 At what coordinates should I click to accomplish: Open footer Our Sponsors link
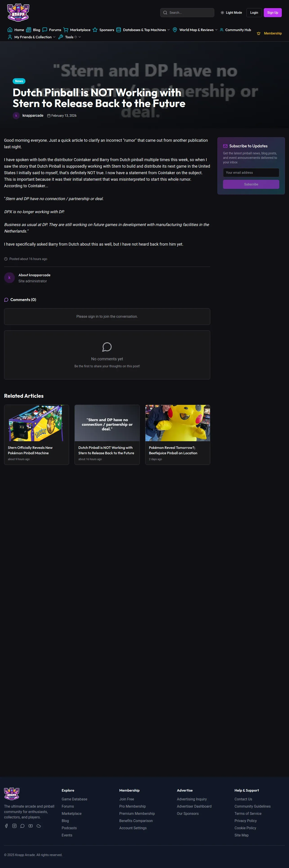[188, 813]
